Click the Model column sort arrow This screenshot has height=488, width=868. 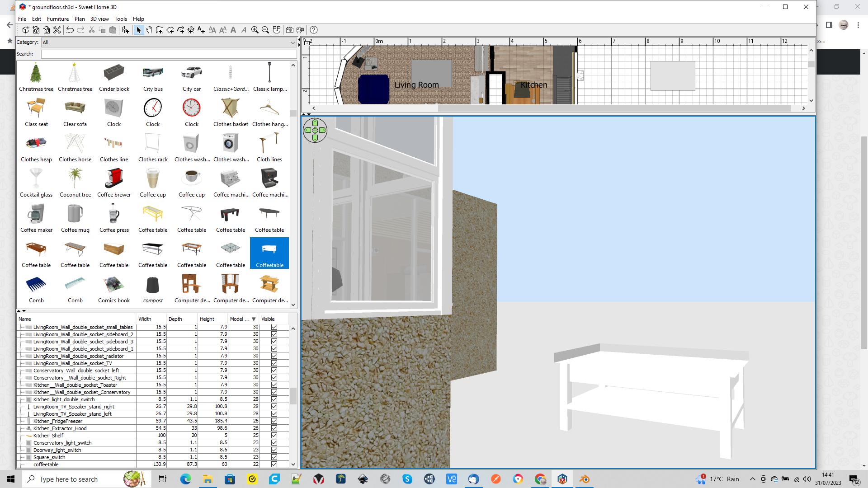(254, 319)
